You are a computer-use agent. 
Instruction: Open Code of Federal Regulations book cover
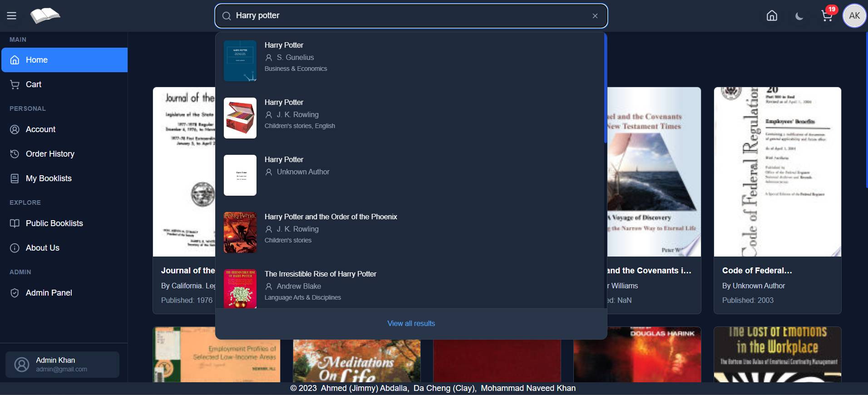(x=777, y=172)
